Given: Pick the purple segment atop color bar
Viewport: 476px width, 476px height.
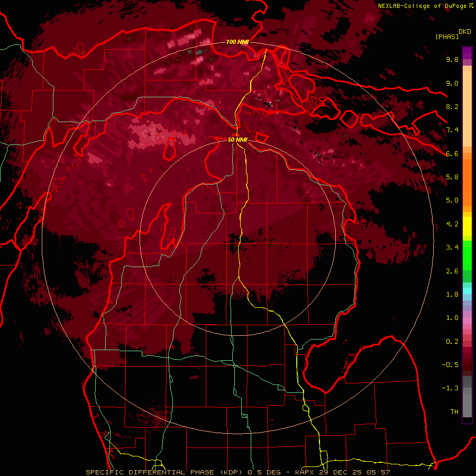Looking at the screenshot, I should click(467, 53).
